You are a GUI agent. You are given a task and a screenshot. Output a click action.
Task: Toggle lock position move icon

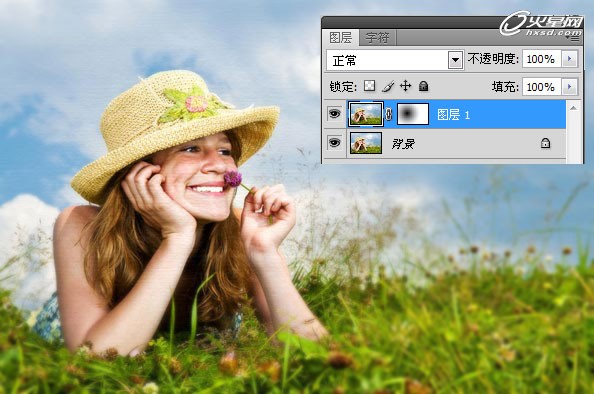coord(405,86)
